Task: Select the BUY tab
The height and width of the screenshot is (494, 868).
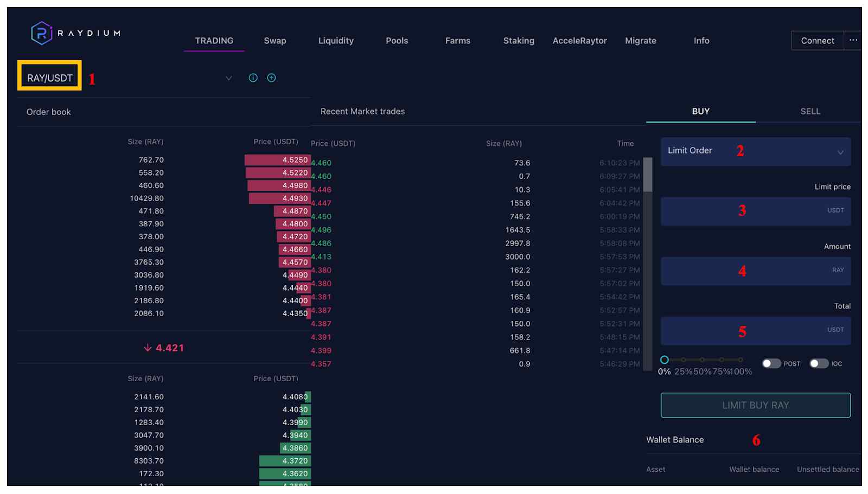Action: (700, 111)
